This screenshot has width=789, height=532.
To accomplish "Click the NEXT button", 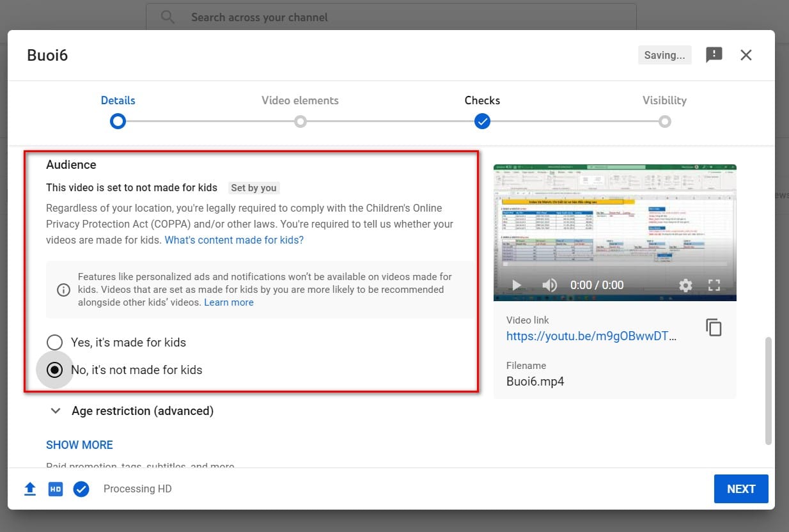I will point(741,489).
